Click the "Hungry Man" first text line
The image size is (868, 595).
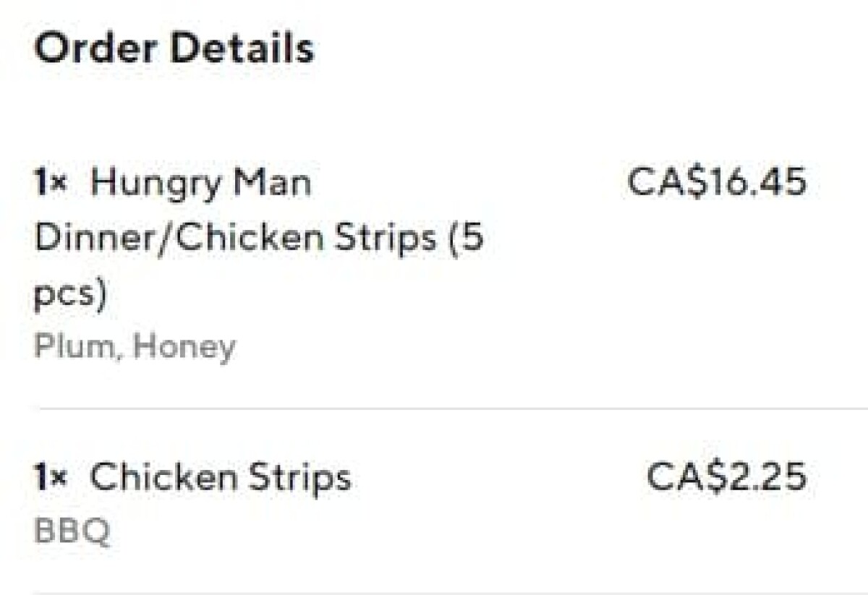click(201, 183)
